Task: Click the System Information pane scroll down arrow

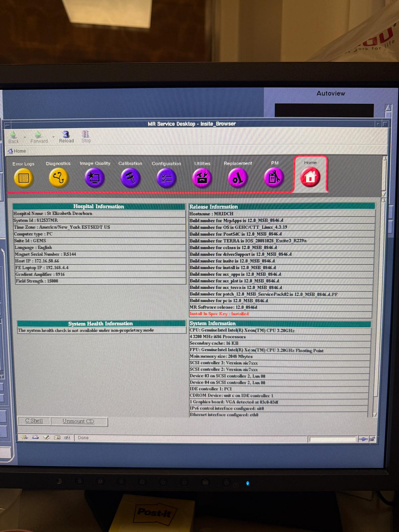Action: [x=375, y=415]
